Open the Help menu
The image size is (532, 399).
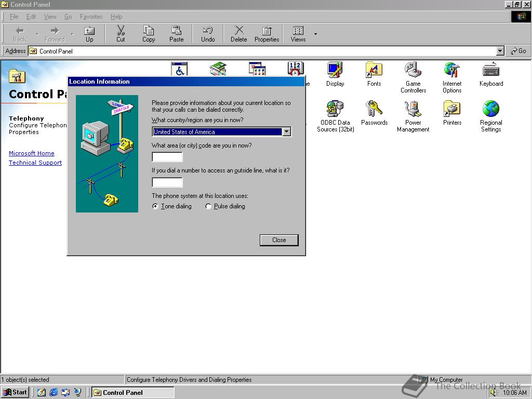tap(116, 17)
